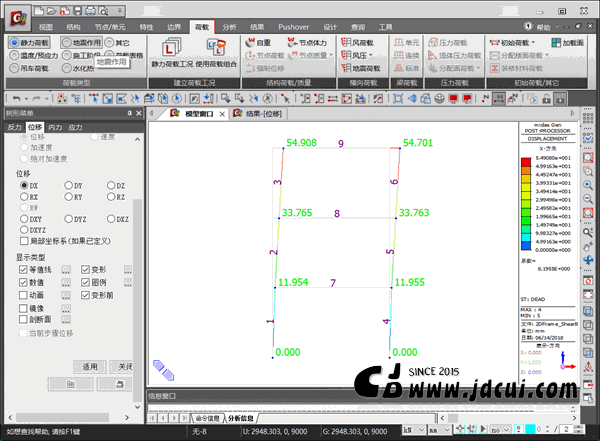The image size is (600, 441).
Task: Click the unlocked padlock icon in toolbar
Action: pos(546,99)
